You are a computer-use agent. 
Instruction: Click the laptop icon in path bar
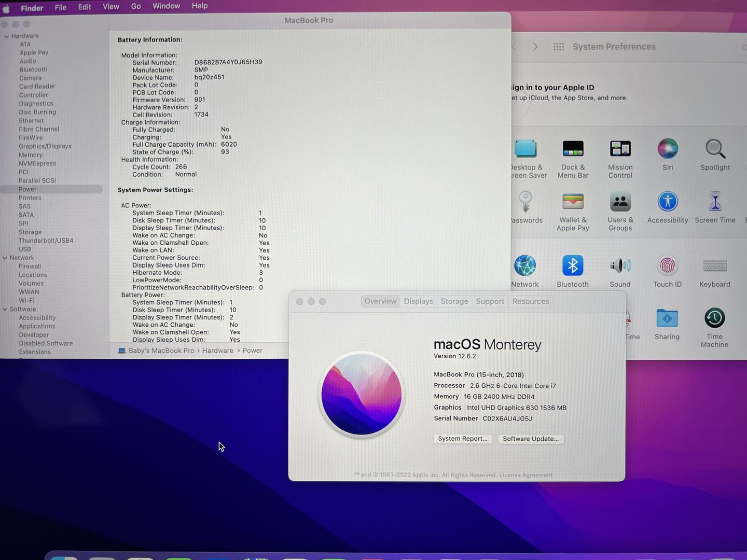[x=122, y=351]
